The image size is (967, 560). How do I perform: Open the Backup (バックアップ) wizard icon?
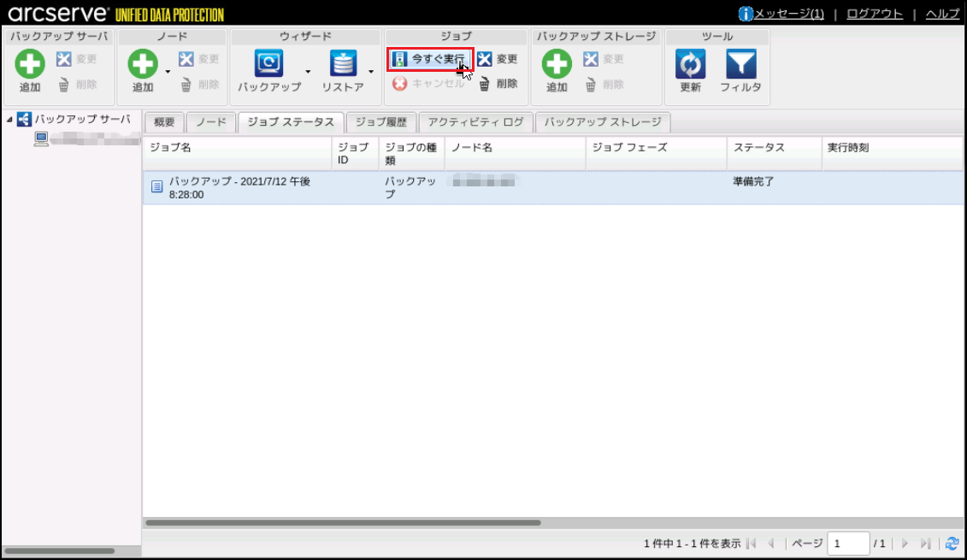269,64
